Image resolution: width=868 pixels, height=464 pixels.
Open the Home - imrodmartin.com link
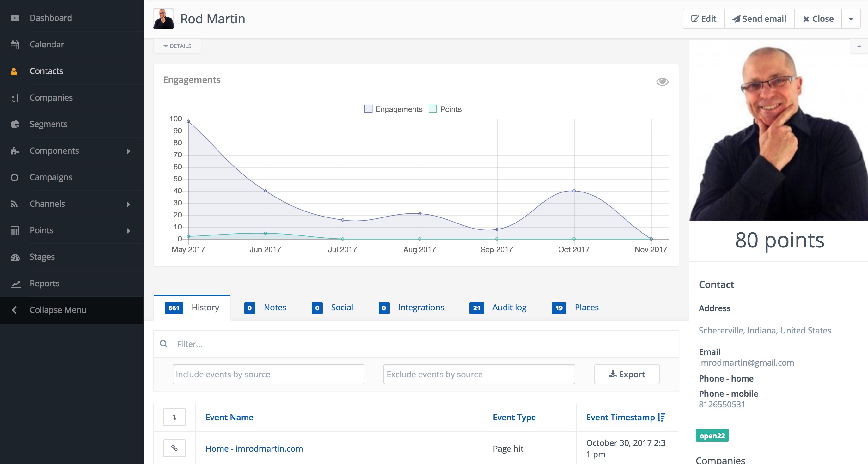point(254,449)
